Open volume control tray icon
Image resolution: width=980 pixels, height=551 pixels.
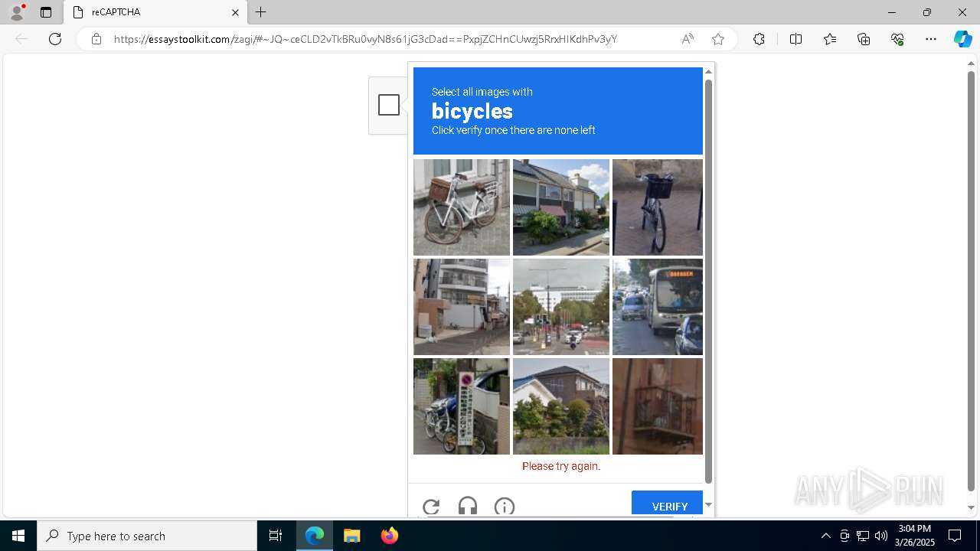[x=881, y=536]
